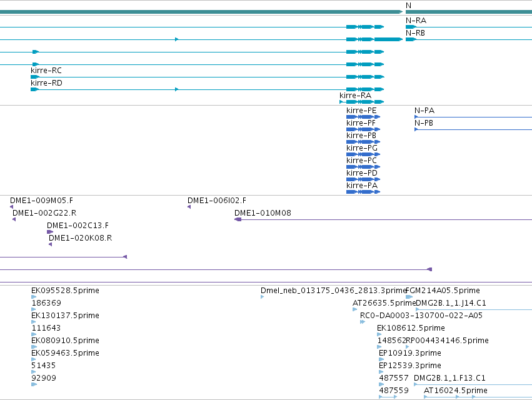
Task: Select the N-PB protein label
Action: (x=424, y=123)
